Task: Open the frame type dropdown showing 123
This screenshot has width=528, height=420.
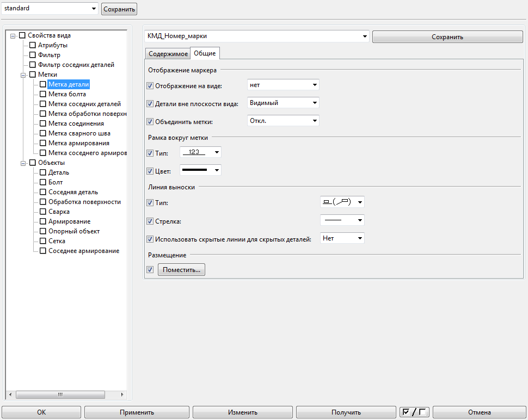Action: coord(200,152)
